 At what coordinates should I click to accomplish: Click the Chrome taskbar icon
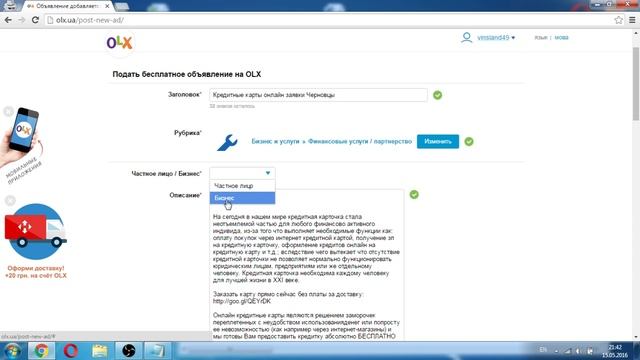(x=41, y=351)
